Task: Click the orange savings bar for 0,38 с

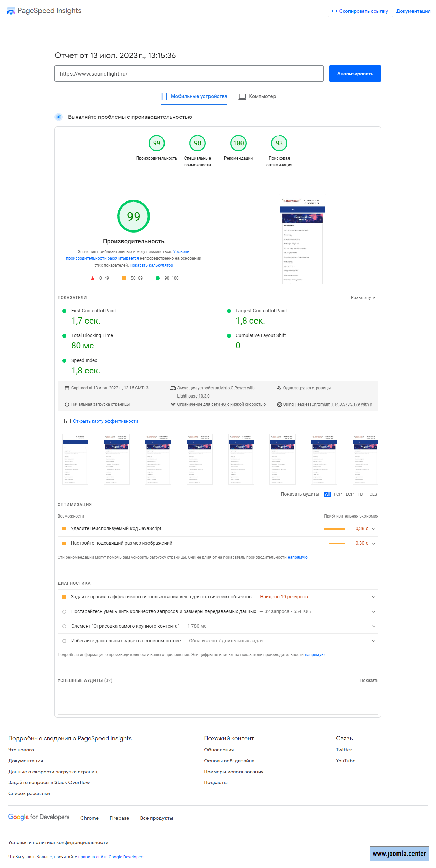Action: pyautogui.click(x=334, y=529)
